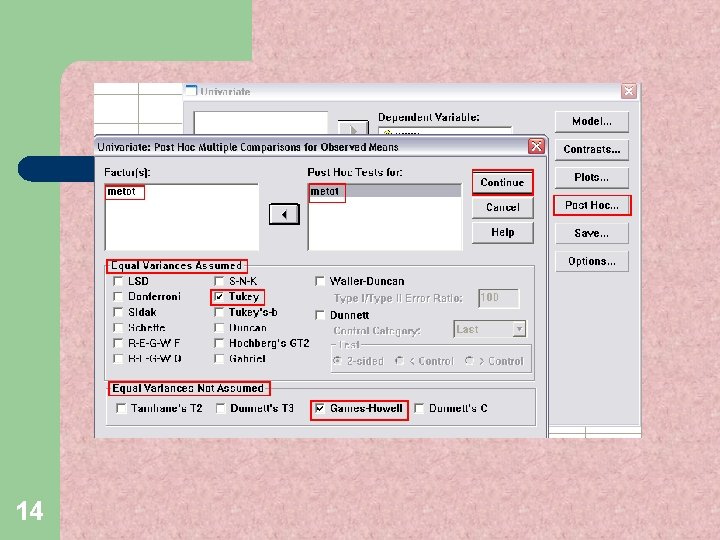Cancel the Post Hoc dialog
The height and width of the screenshot is (540, 720).
click(502, 208)
